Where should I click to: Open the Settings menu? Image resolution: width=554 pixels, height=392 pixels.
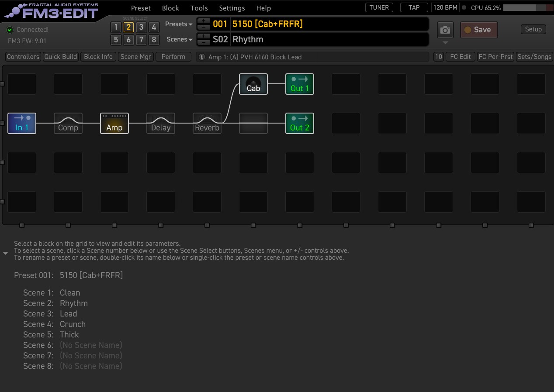pos(232,8)
